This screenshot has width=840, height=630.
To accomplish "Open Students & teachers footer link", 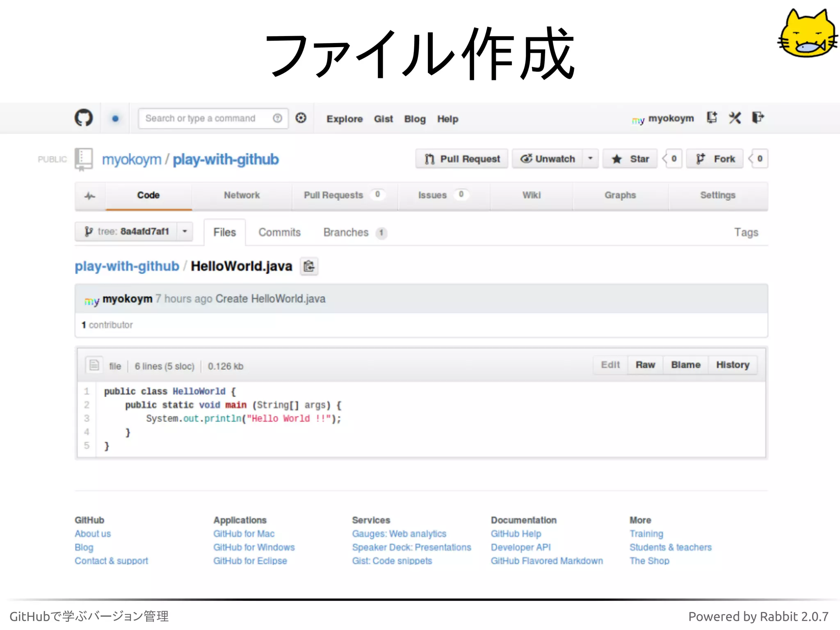I will 671,547.
